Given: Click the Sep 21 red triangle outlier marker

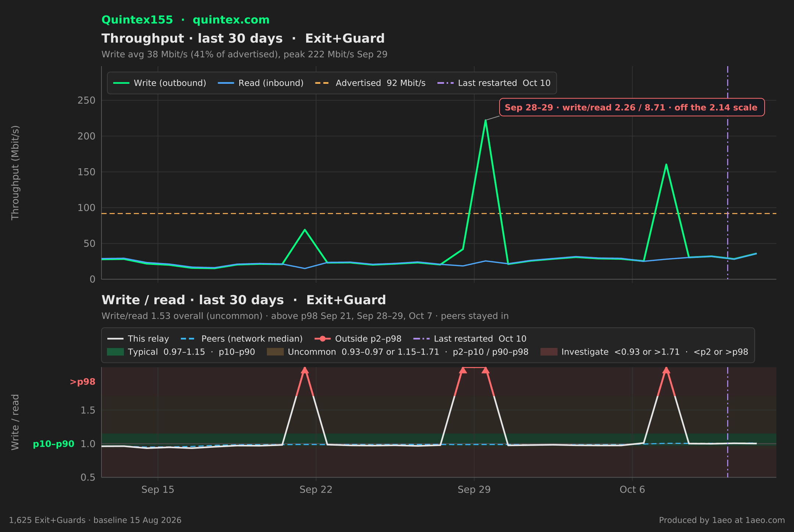Looking at the screenshot, I should click(x=305, y=370).
